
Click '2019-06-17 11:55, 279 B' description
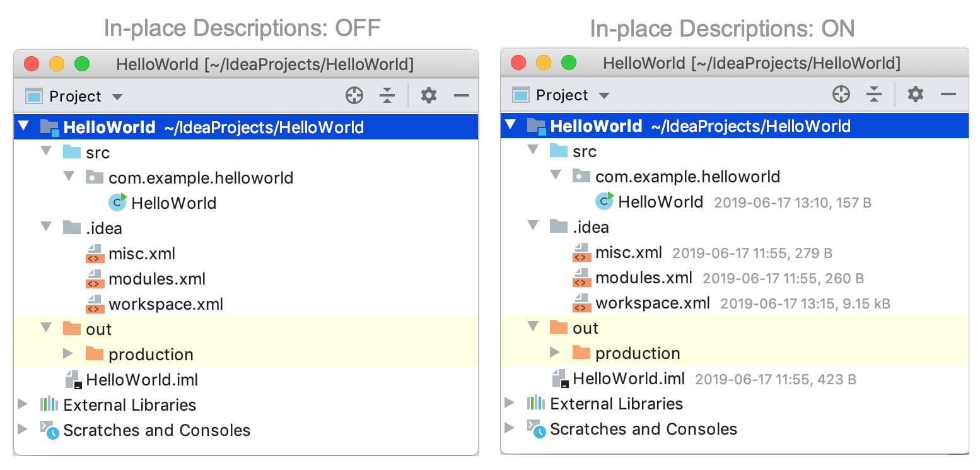click(752, 253)
